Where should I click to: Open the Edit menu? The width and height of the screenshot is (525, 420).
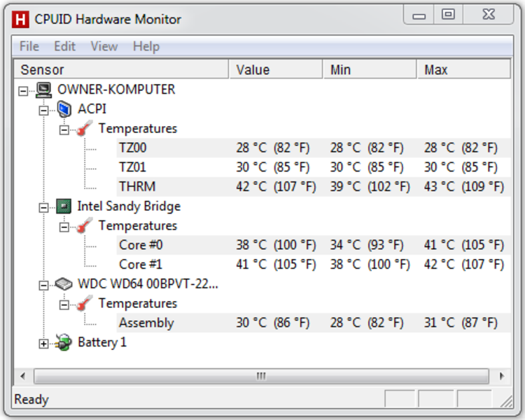[64, 46]
